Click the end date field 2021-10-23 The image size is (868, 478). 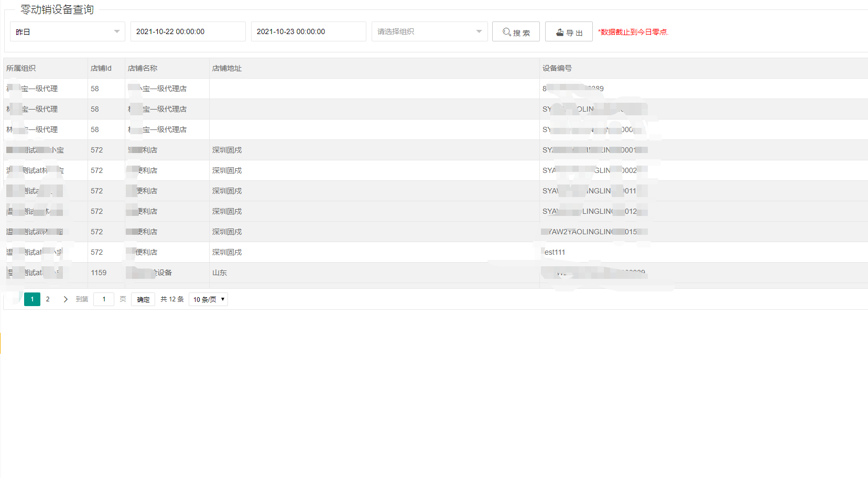[308, 32]
